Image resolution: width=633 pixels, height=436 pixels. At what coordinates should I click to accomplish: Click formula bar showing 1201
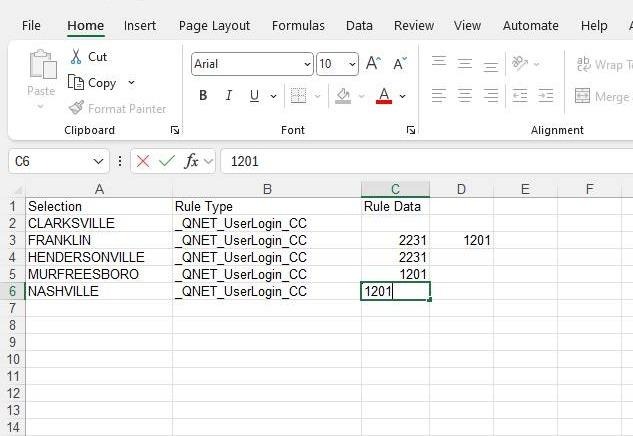click(x=427, y=161)
